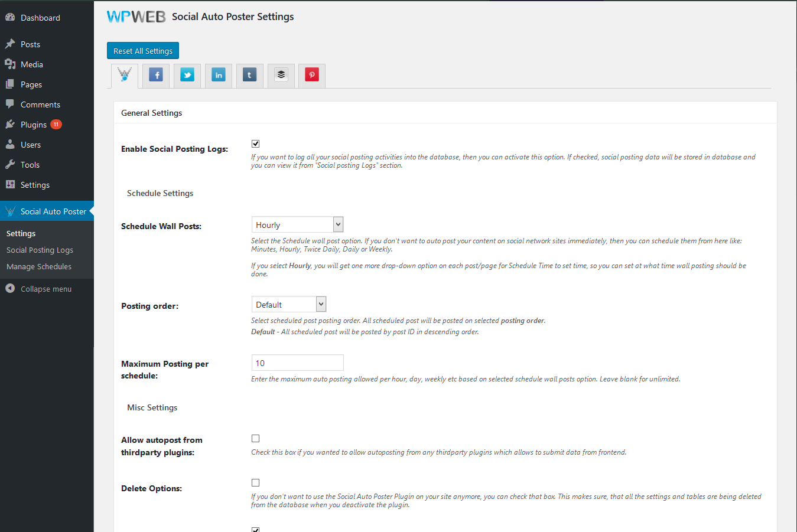Click Reset All Settings button
The height and width of the screenshot is (532, 797).
[x=143, y=51]
